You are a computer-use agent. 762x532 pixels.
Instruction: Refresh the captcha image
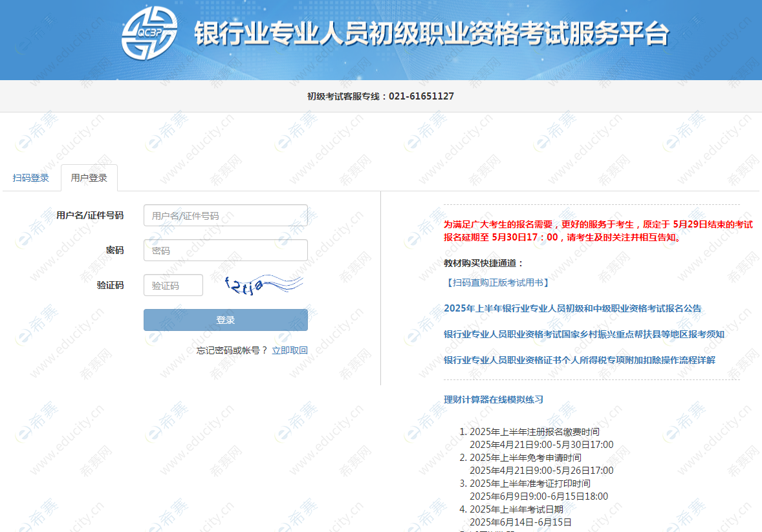(x=263, y=285)
